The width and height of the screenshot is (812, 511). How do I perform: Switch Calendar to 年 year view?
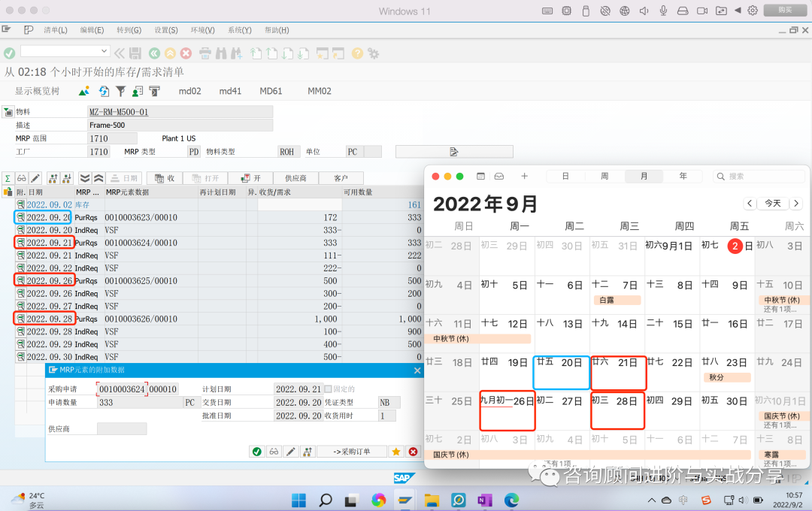click(x=683, y=177)
